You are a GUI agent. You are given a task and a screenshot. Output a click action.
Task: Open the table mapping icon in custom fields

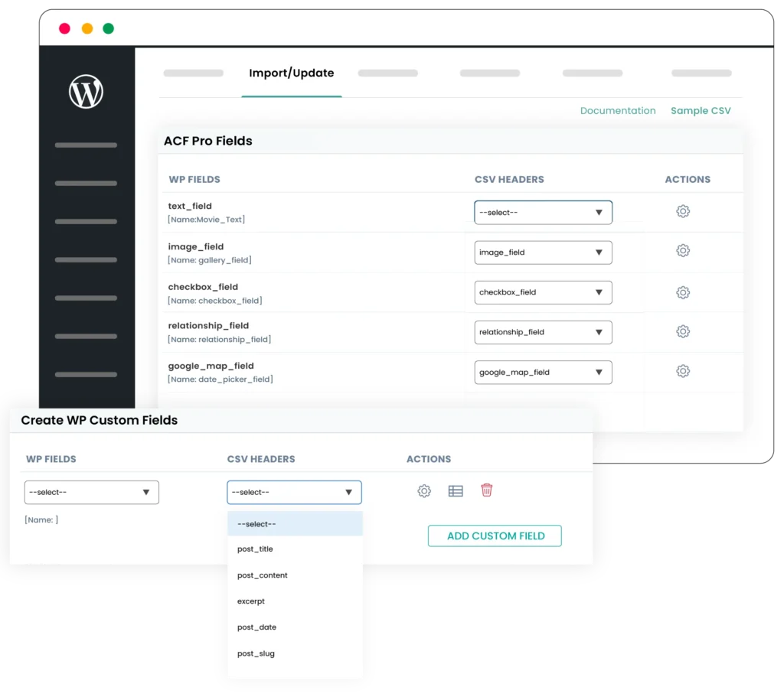456,490
